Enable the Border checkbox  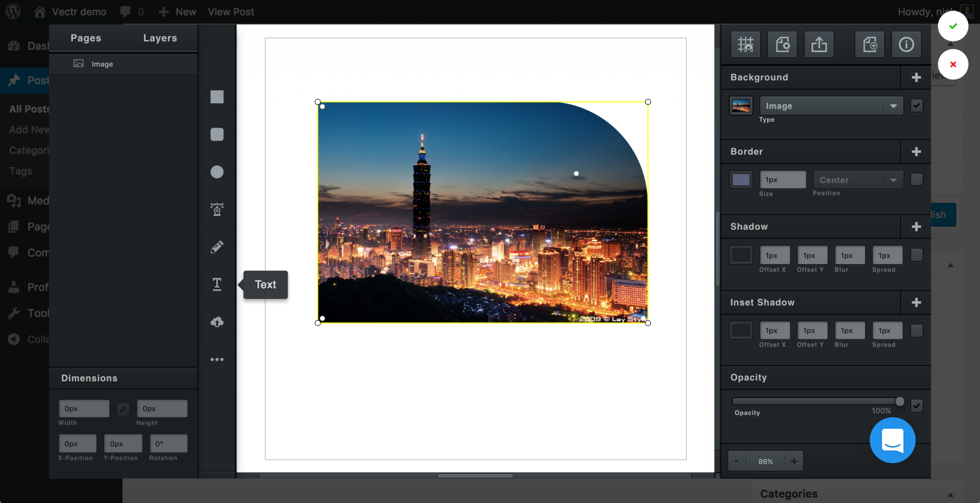[917, 179]
